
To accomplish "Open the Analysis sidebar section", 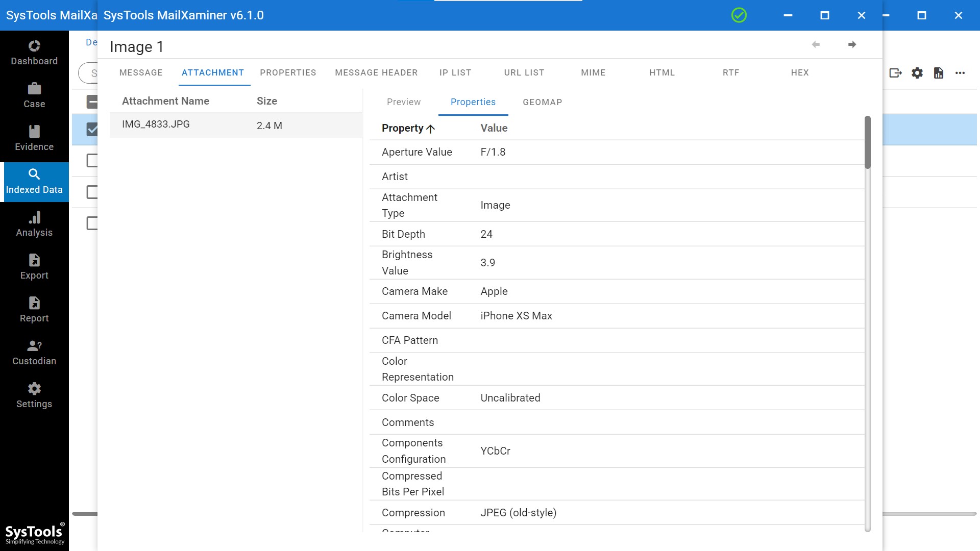I will tap(34, 224).
